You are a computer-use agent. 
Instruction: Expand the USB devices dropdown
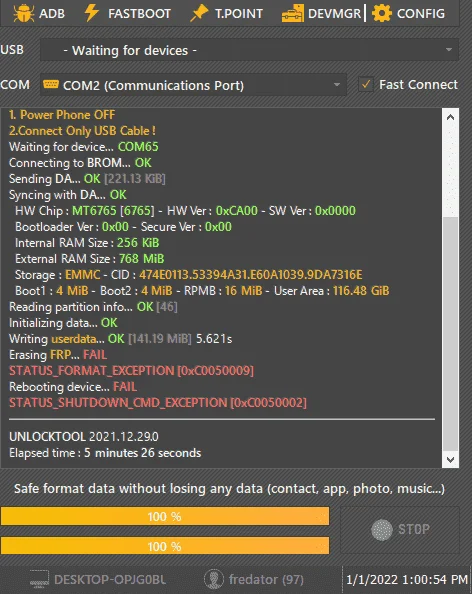pyautogui.click(x=449, y=50)
